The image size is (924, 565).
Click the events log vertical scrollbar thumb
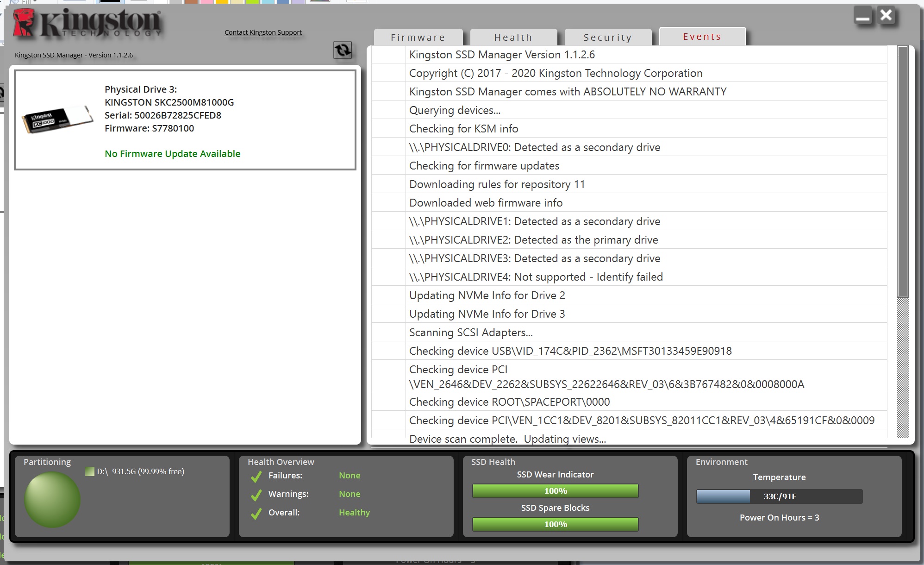click(903, 171)
